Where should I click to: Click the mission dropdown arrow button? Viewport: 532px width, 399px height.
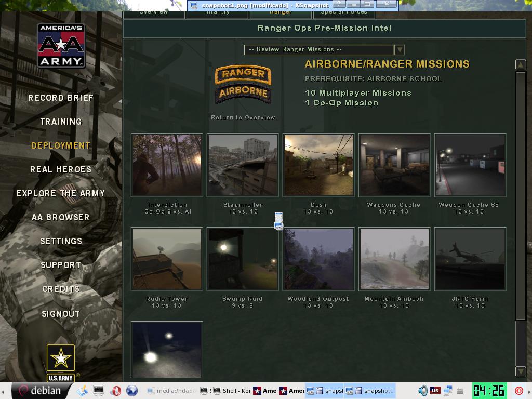pos(400,49)
